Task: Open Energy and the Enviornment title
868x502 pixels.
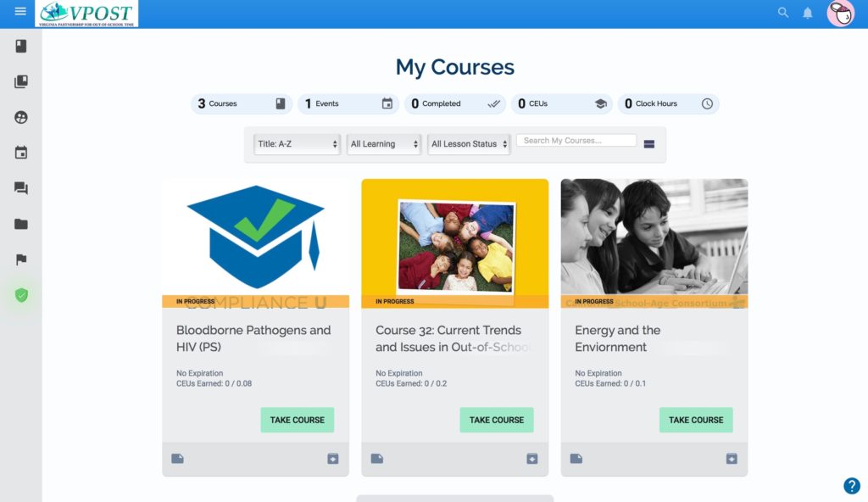Action: point(618,338)
